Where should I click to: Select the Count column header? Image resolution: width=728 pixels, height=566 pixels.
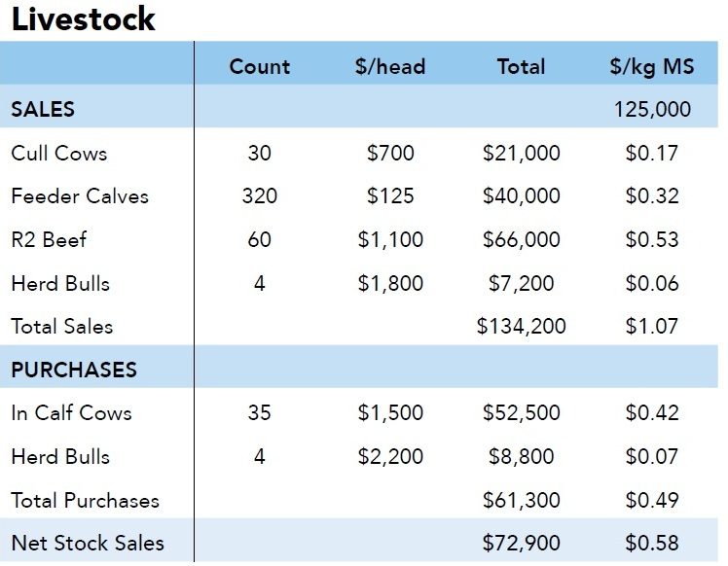260,66
